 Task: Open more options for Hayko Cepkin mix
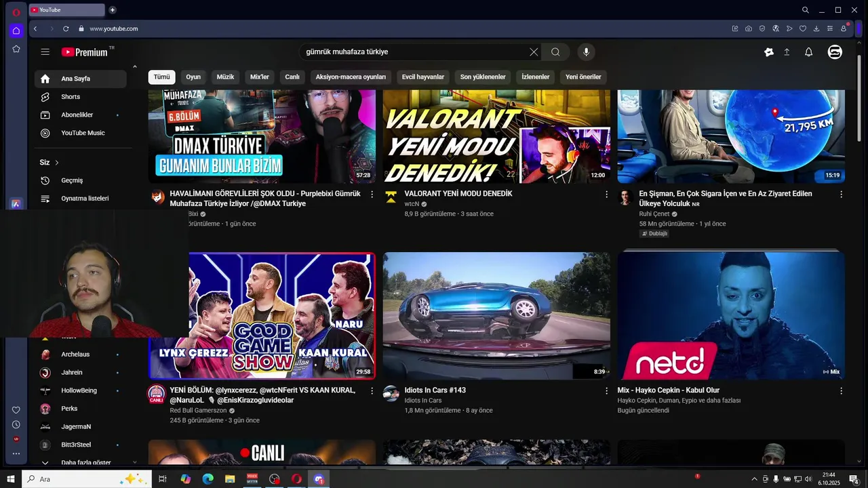pyautogui.click(x=841, y=391)
